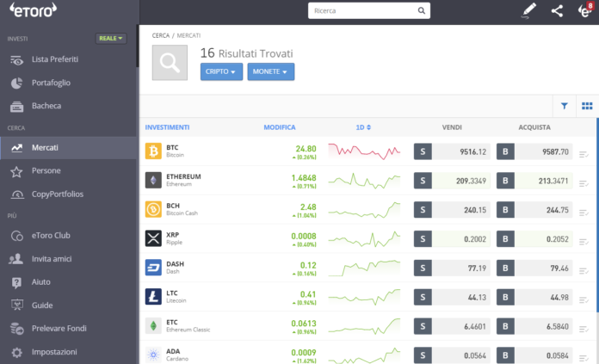Click the Ethereum coin icon

click(x=153, y=181)
